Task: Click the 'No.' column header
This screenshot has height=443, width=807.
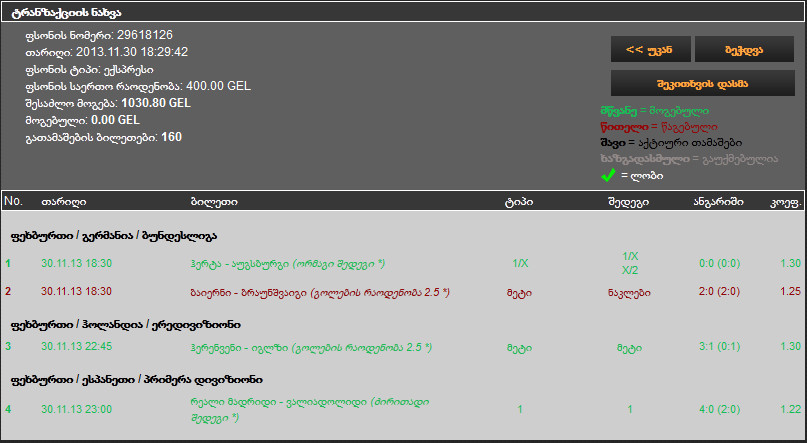Action: [13, 201]
